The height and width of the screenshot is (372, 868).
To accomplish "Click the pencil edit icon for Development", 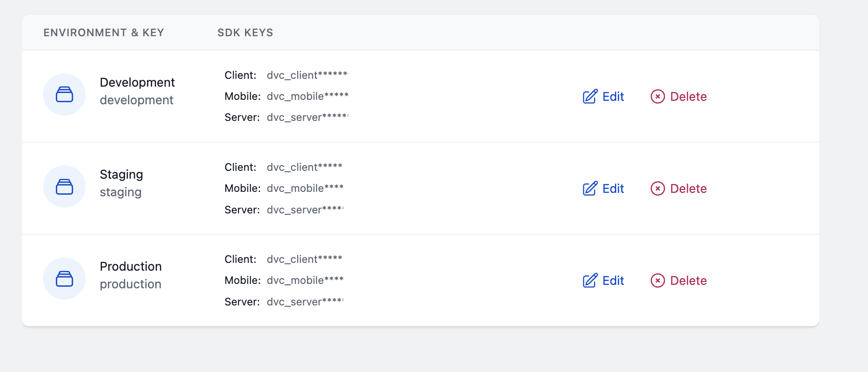I will 590,96.
